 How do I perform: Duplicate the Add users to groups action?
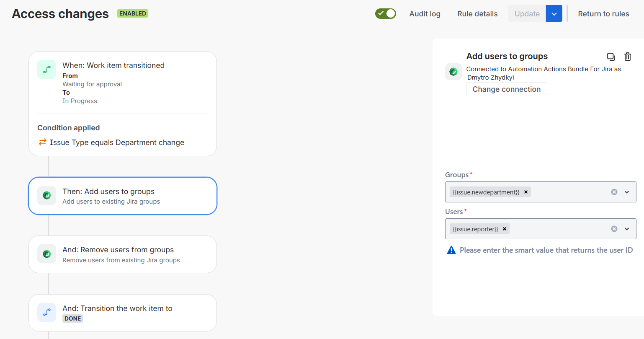point(611,56)
